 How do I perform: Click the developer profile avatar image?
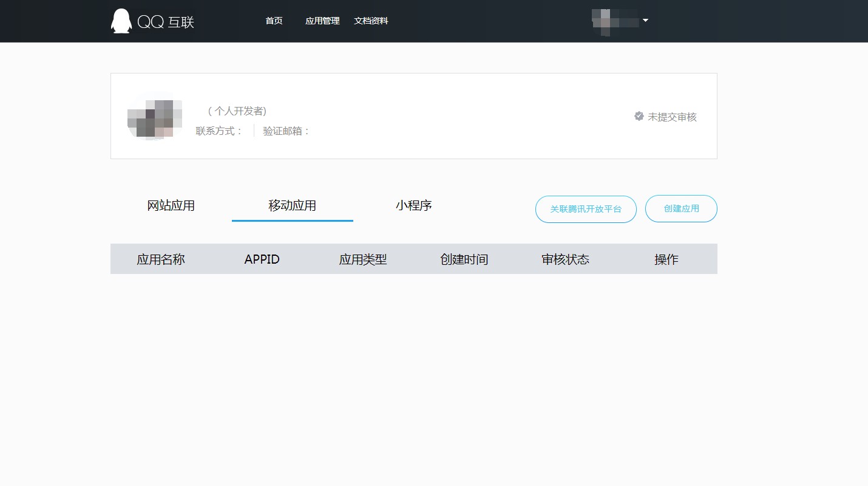coord(155,115)
